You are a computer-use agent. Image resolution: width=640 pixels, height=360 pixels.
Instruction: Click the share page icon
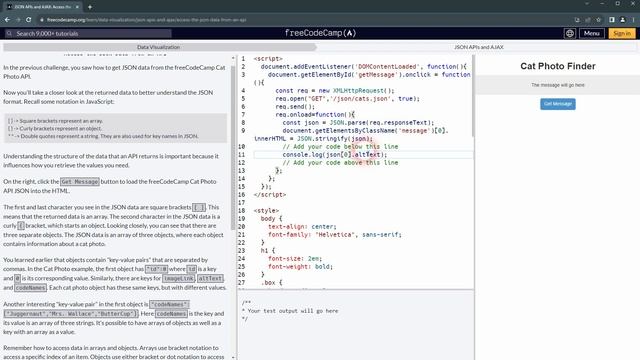pyautogui.click(x=588, y=20)
